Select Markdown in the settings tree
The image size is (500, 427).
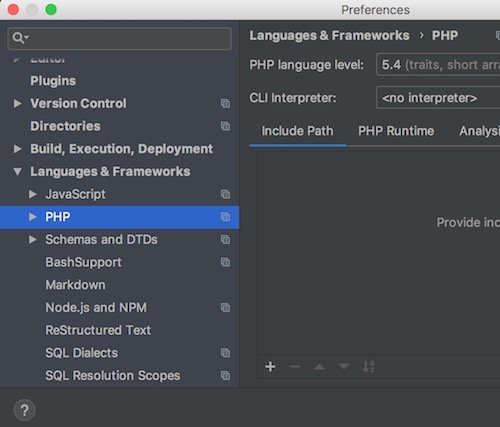click(x=75, y=285)
